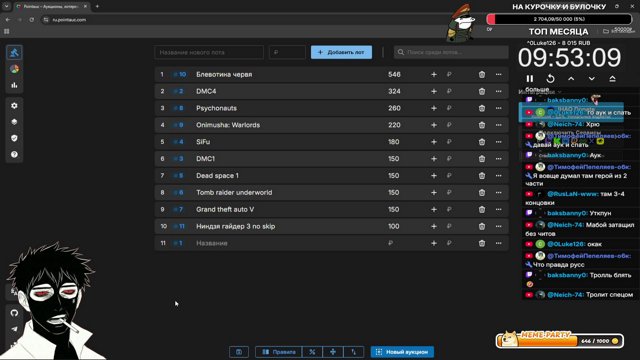Open the auction gavel page in sidebar
The height and width of the screenshot is (360, 640).
14,53
